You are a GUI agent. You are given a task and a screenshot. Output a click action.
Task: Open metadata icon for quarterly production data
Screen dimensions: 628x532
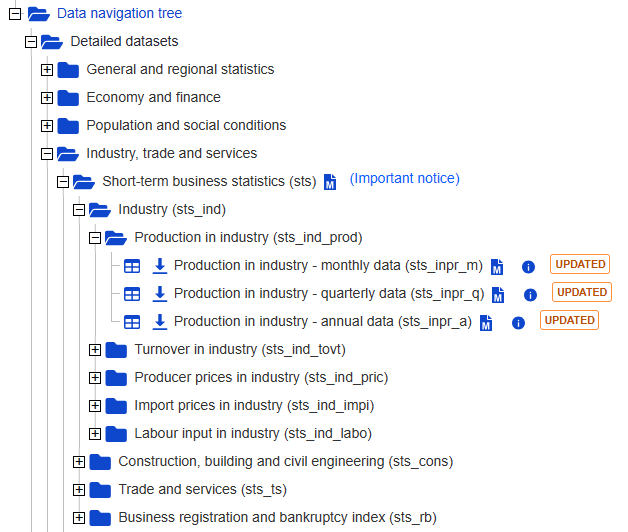498,295
